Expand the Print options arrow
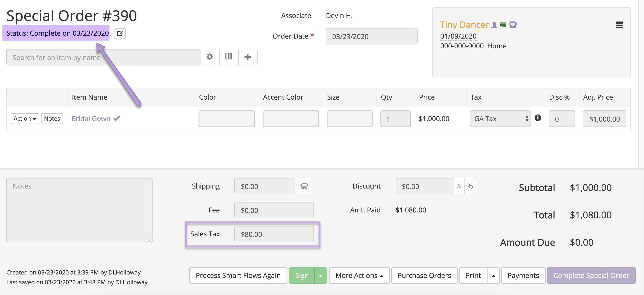The image size is (644, 295). 493,275
